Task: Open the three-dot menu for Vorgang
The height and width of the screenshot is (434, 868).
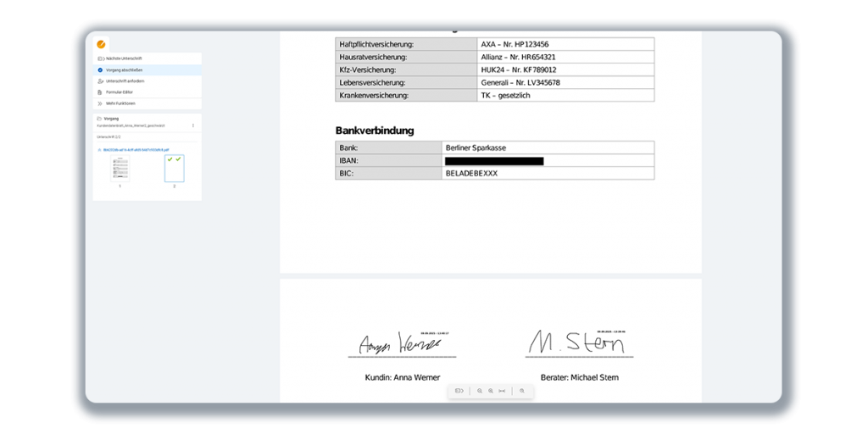Action: [x=193, y=125]
